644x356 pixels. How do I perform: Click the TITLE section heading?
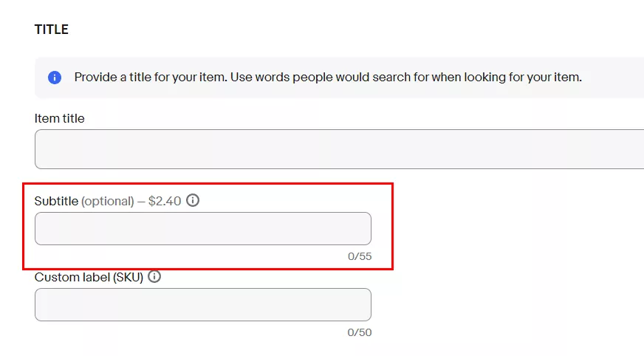point(52,30)
